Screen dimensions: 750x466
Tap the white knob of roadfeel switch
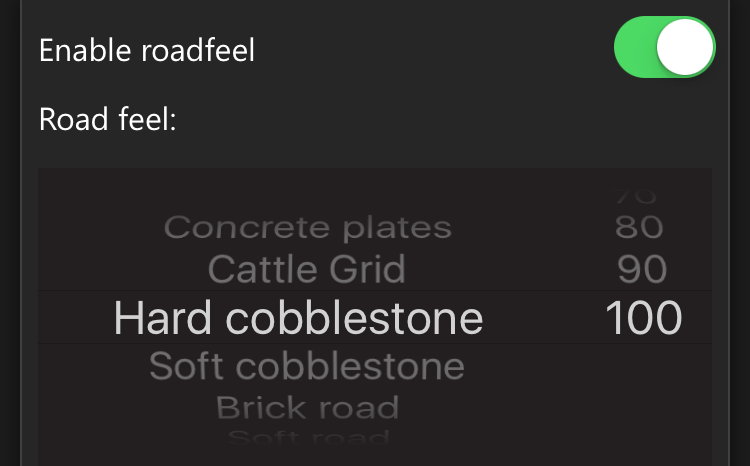coord(685,47)
